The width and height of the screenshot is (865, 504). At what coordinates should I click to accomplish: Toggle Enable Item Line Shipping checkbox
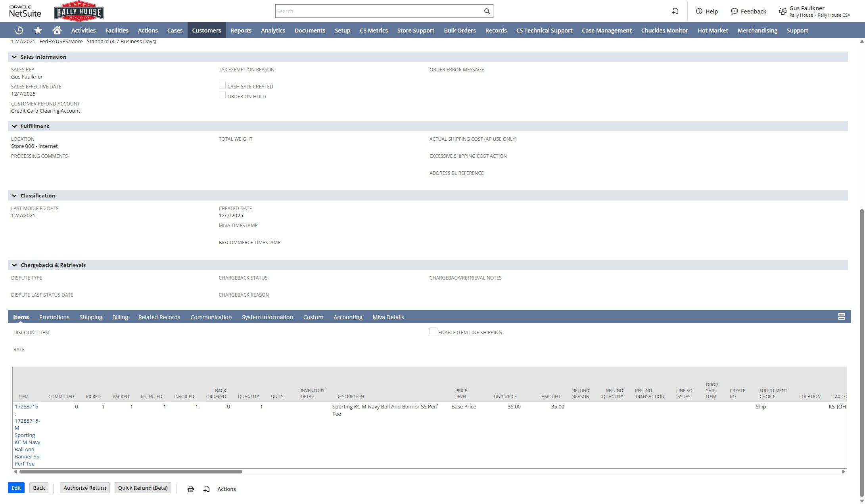click(433, 331)
